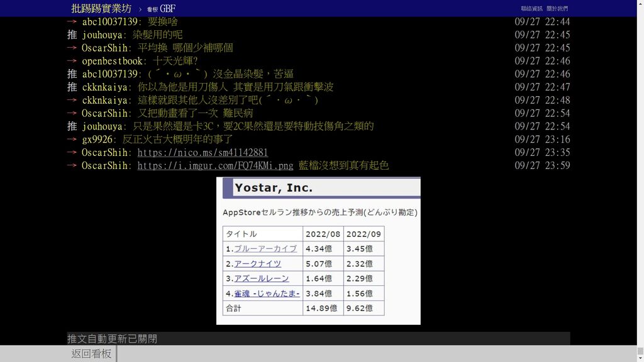Image resolution: width=644 pixels, height=362 pixels.
Task: Click the timestamp 09/27 23:16
Action: tap(542, 139)
